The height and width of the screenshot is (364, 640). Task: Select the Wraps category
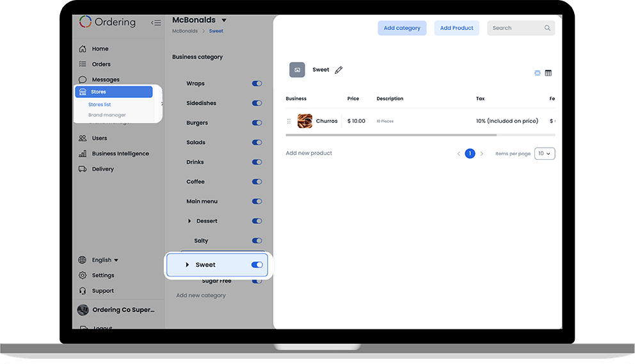(195, 84)
